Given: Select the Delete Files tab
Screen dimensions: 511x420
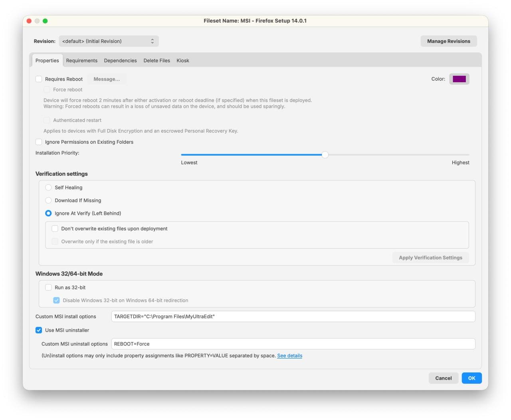Looking at the screenshot, I should coord(157,61).
